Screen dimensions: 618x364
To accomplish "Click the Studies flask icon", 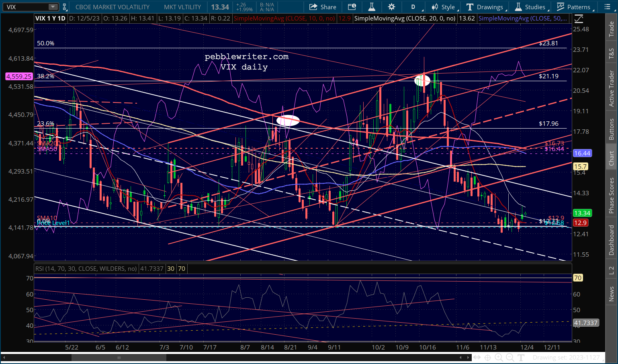I will click(x=518, y=7).
